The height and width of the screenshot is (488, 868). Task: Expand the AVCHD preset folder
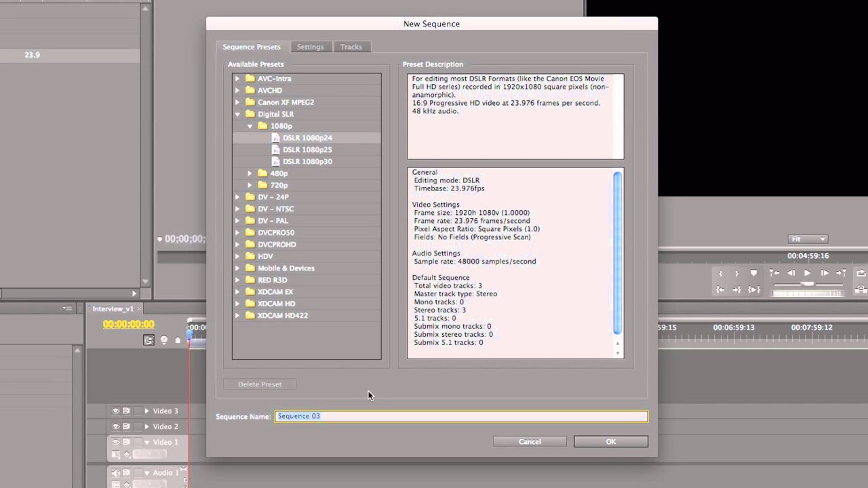tap(237, 90)
